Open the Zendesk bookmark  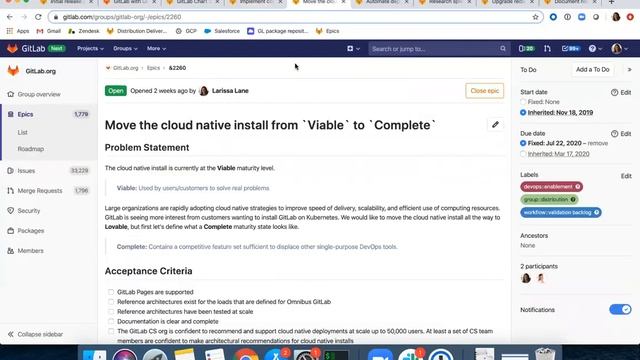[x=84, y=31]
